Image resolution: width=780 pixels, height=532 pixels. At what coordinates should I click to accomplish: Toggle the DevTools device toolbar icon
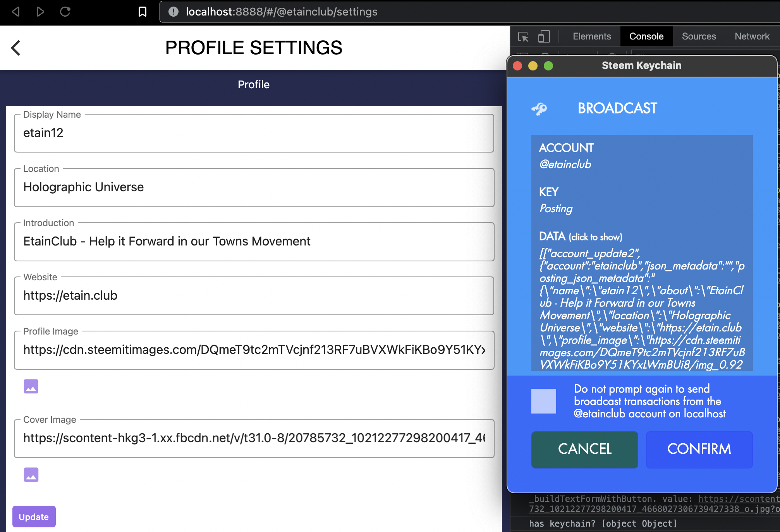pos(544,36)
